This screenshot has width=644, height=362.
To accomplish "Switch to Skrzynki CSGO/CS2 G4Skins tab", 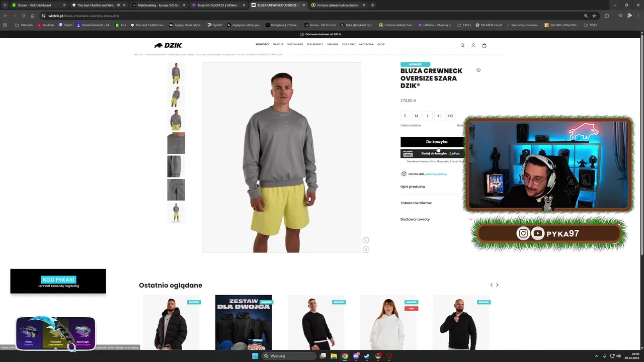I will point(218,5).
